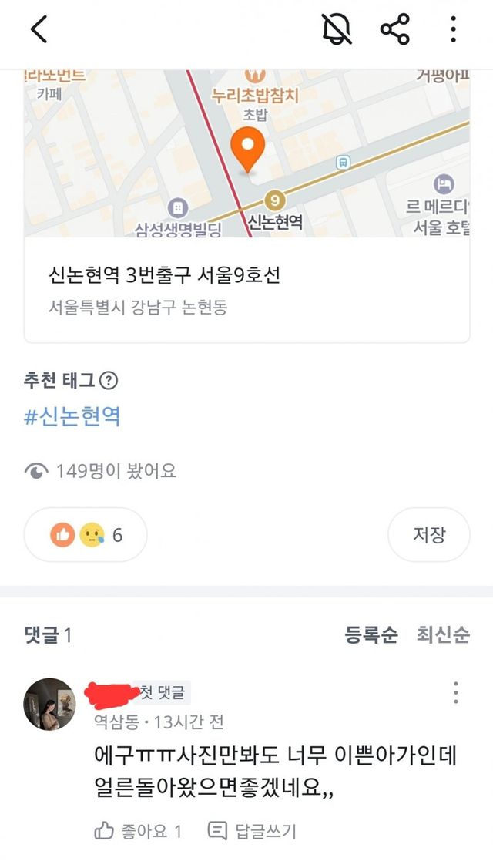Toggle the notification bell mute icon

click(x=337, y=30)
